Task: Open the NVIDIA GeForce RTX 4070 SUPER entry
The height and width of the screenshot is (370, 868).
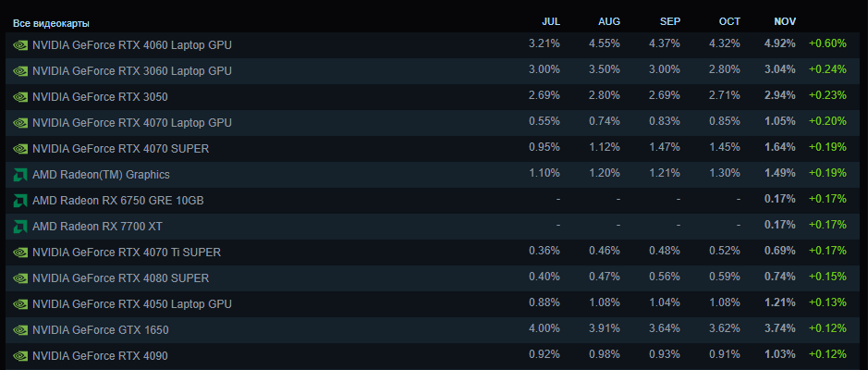Action: coord(119,148)
